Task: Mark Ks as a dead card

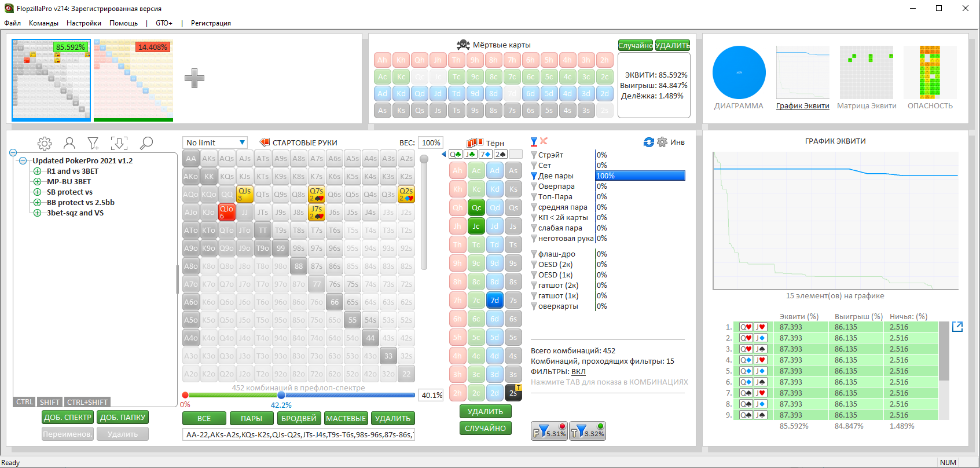Action: (401, 110)
